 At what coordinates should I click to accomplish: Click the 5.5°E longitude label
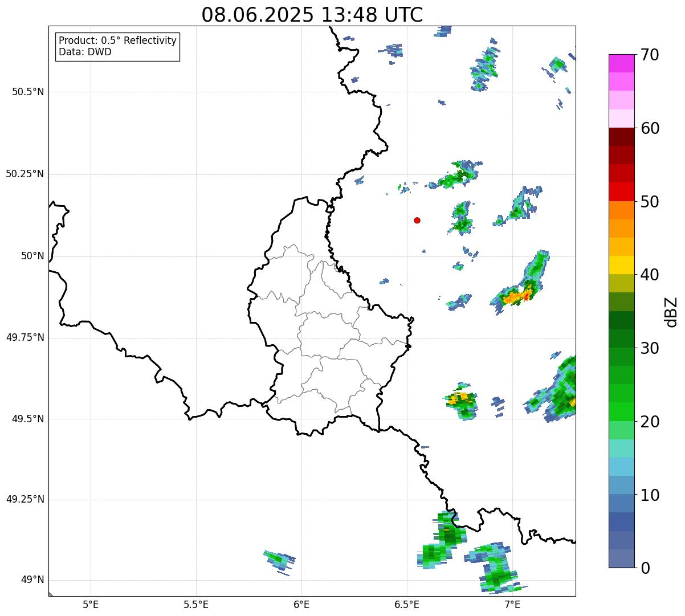[x=196, y=604]
